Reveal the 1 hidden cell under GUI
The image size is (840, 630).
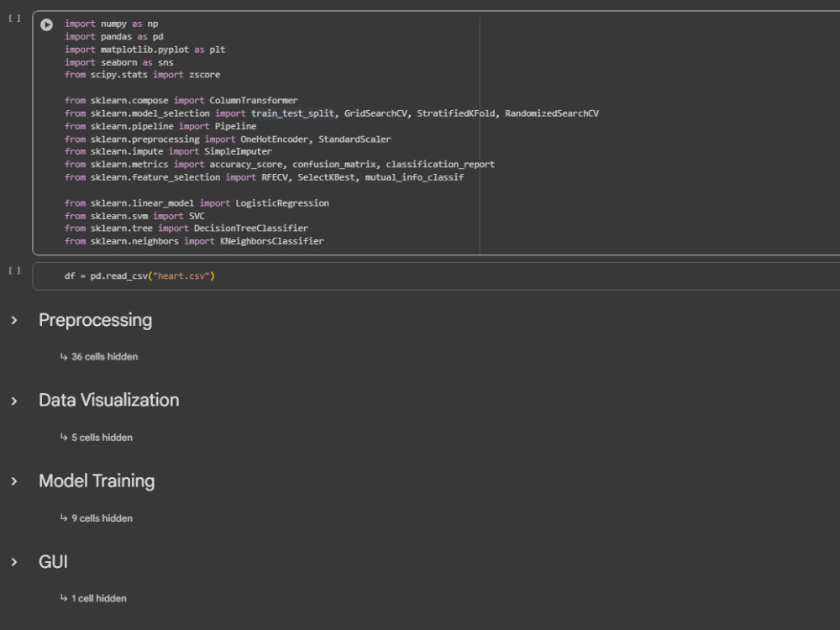click(x=94, y=598)
